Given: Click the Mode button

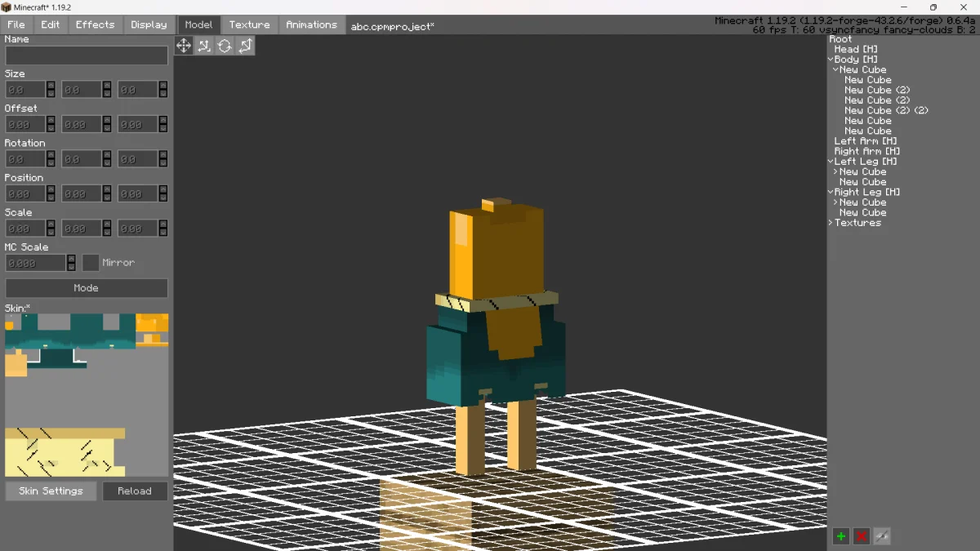Looking at the screenshot, I should pyautogui.click(x=87, y=288).
